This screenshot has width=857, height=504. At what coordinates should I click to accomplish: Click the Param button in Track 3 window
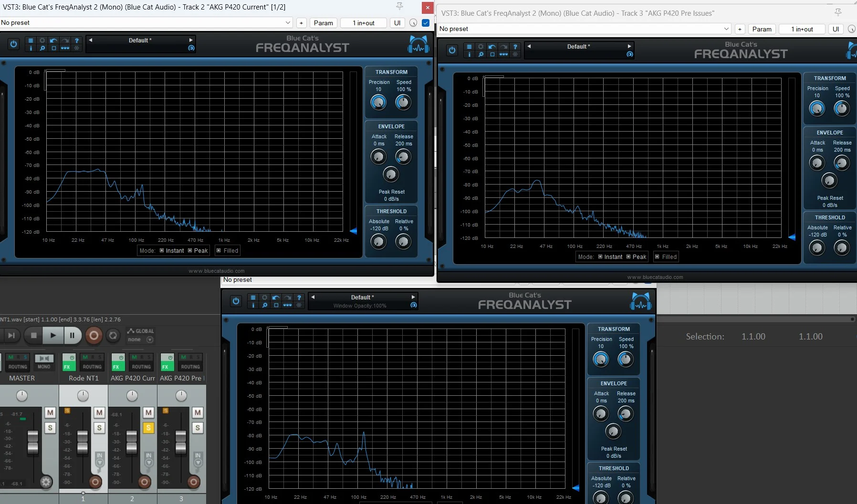tap(762, 29)
